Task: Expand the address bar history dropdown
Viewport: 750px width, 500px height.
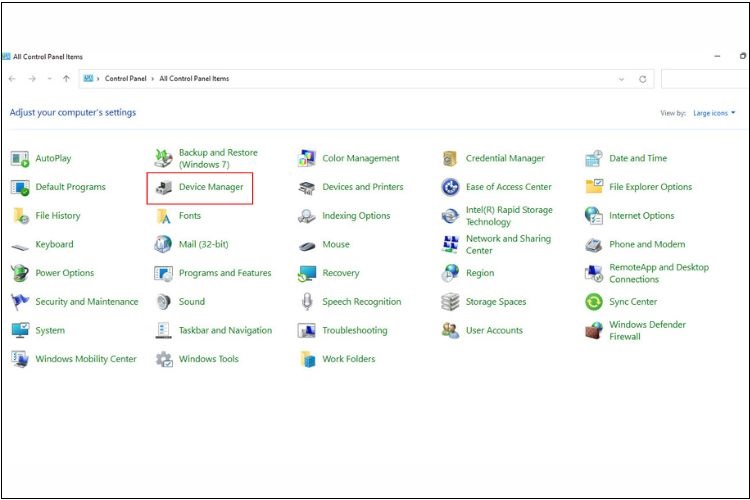Action: (621, 79)
